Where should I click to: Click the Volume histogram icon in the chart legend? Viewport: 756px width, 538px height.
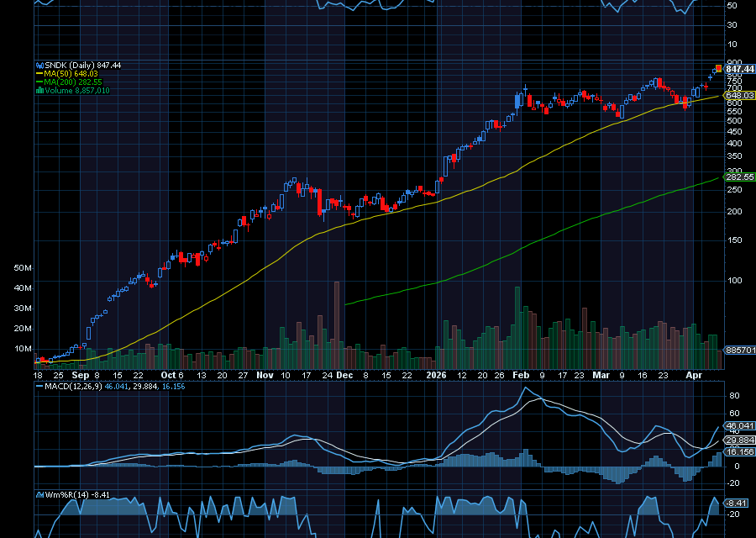(x=39, y=88)
